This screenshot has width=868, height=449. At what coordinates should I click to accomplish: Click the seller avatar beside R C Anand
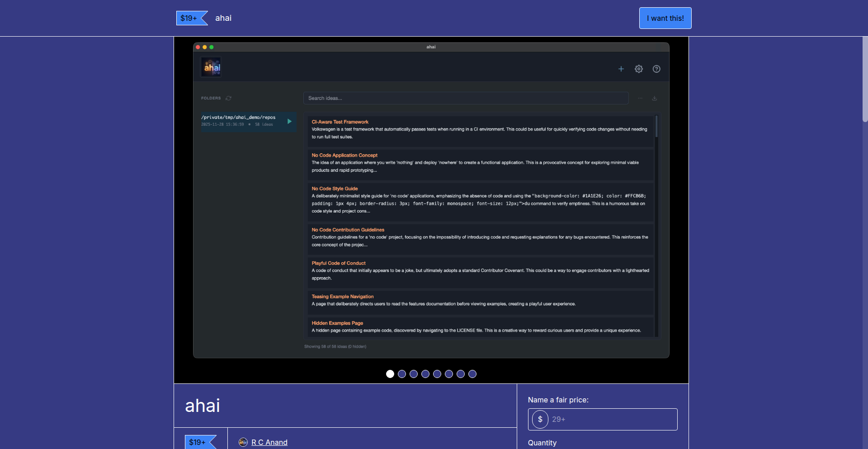click(243, 442)
